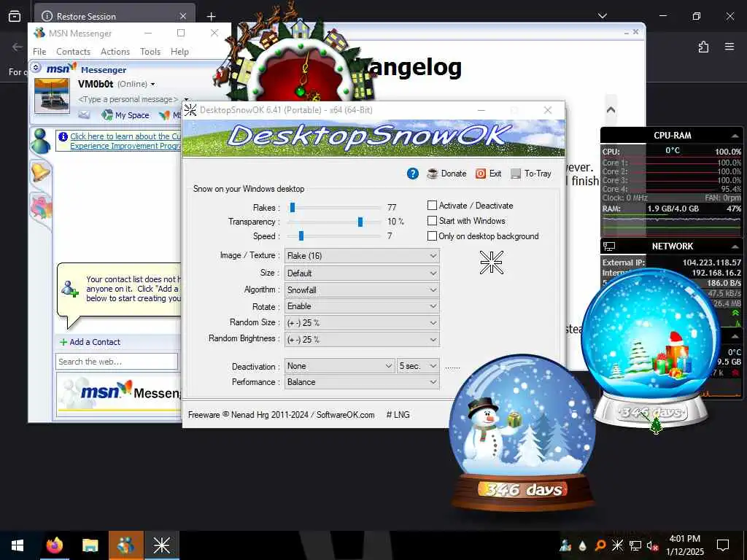Click the Donate coffee cup button
747x560 pixels.
point(446,174)
